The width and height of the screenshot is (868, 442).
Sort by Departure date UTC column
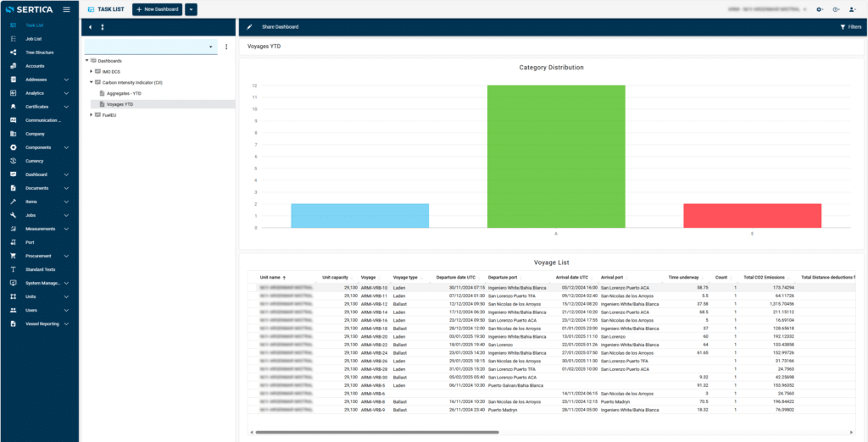(455, 277)
